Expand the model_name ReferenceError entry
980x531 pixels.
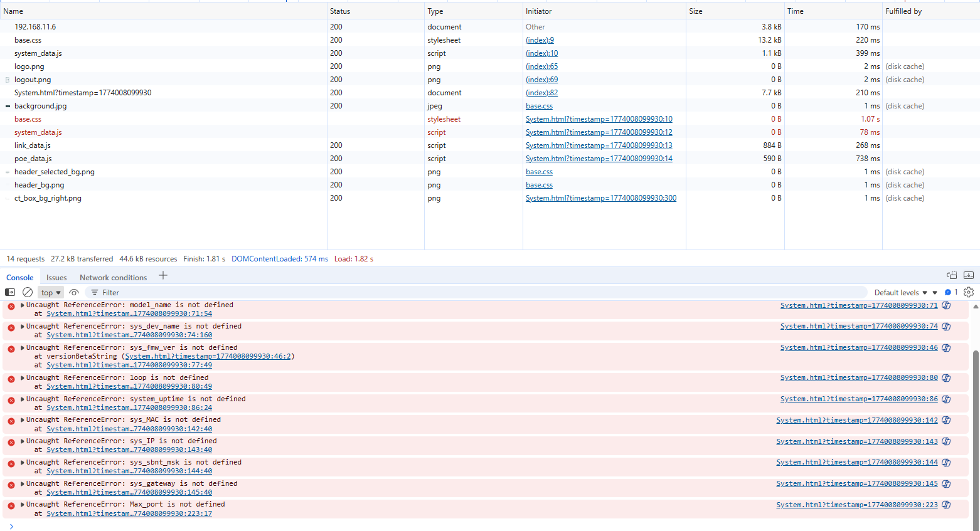click(23, 305)
